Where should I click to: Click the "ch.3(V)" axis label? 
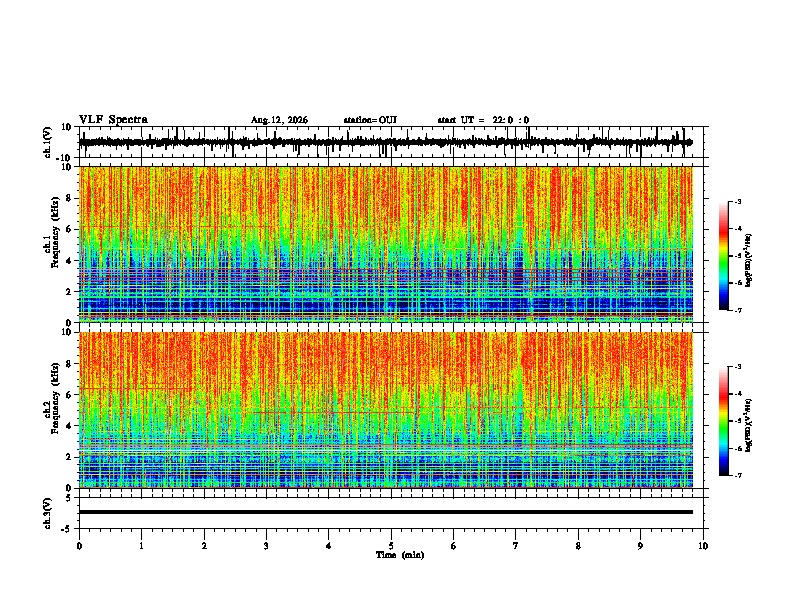(48, 514)
